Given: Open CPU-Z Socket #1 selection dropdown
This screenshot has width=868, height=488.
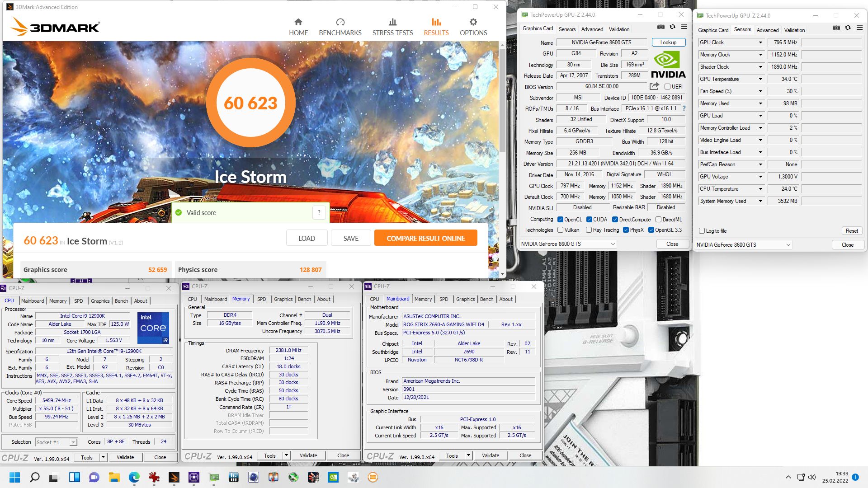Looking at the screenshot, I should [x=57, y=442].
